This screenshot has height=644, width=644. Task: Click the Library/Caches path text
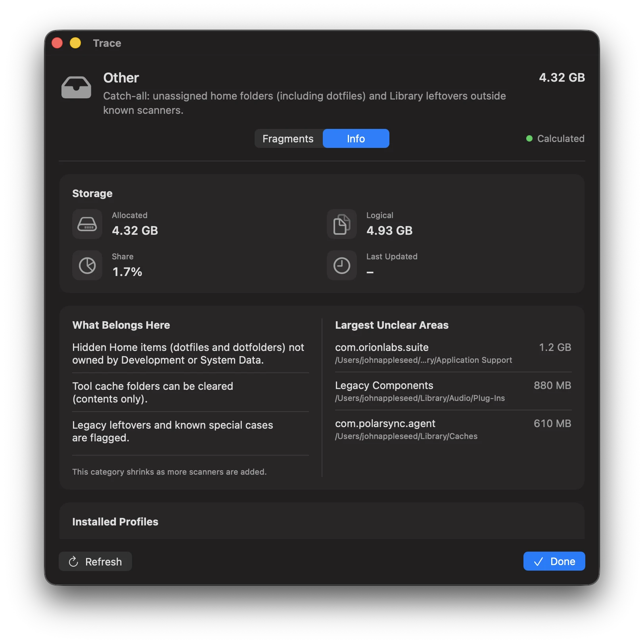[406, 436]
